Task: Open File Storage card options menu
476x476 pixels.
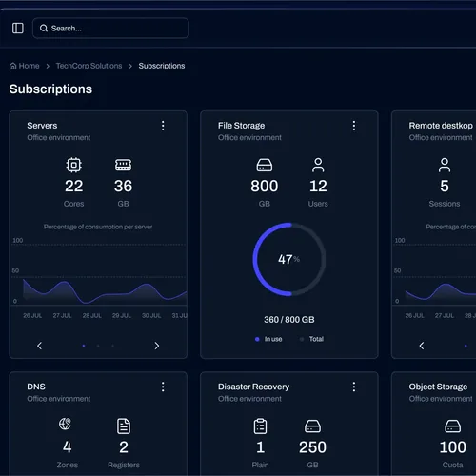Action: pos(354,126)
